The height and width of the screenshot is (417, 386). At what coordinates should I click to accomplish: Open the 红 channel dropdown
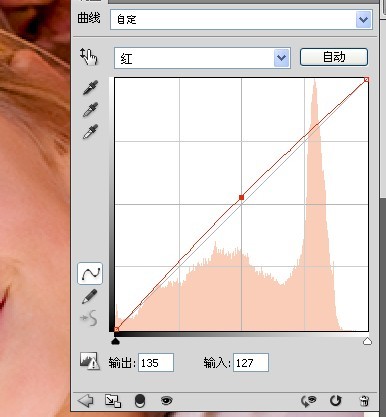pyautogui.click(x=202, y=58)
